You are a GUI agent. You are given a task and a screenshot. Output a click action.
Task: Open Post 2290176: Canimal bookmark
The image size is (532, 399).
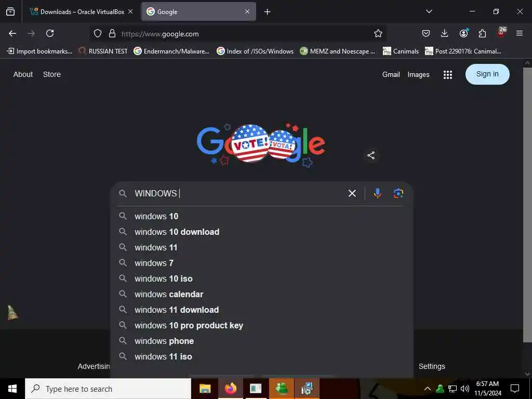(463, 51)
